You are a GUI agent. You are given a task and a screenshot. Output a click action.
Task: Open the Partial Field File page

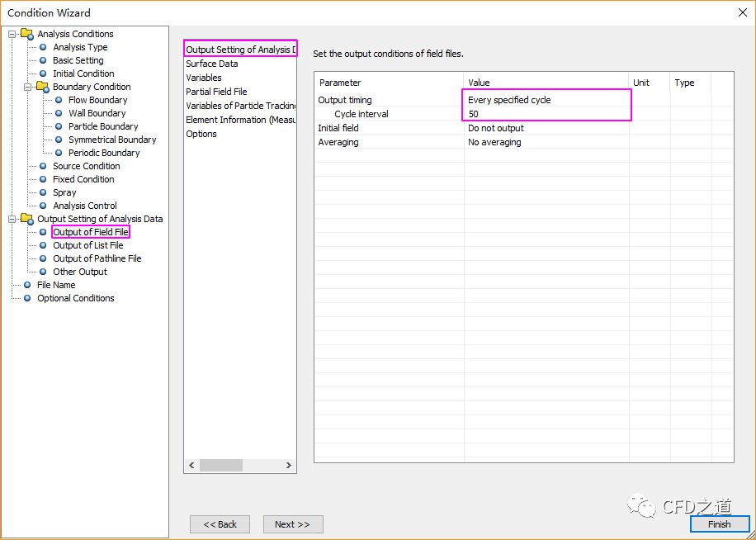coord(216,92)
